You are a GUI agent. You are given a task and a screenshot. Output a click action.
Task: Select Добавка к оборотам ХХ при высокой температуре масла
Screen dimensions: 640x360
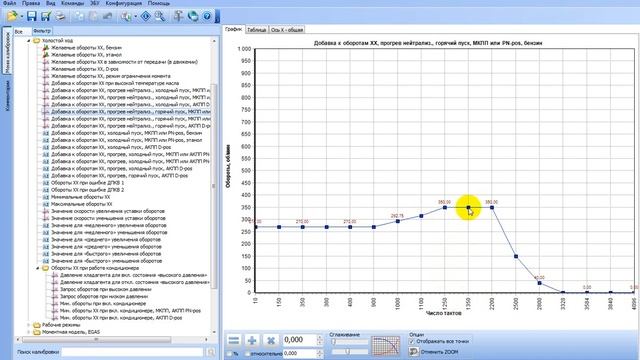115,83
